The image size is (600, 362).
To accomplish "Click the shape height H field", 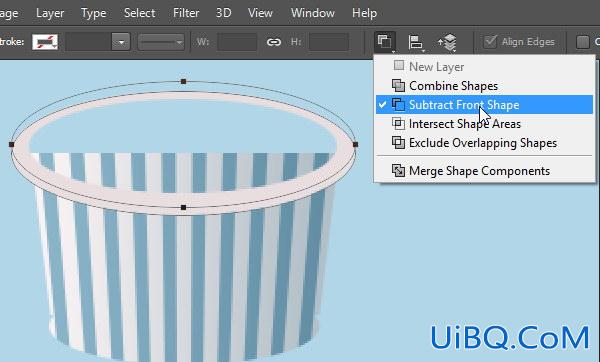I will pos(329,42).
